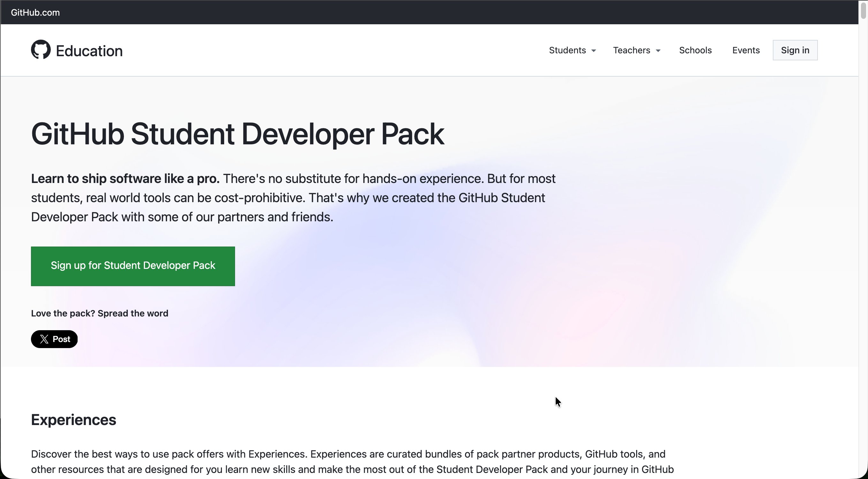Open the Students menu
The height and width of the screenshot is (479, 868).
pyautogui.click(x=572, y=50)
